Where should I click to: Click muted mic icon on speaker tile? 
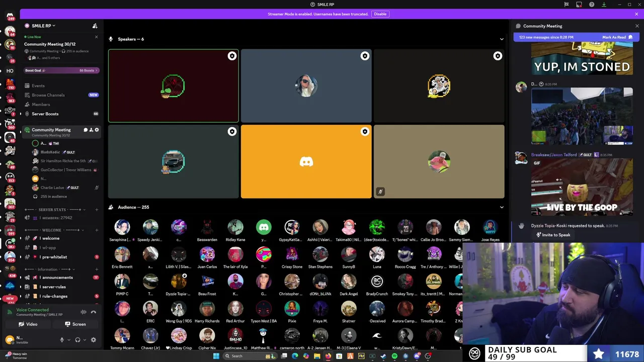tap(380, 192)
